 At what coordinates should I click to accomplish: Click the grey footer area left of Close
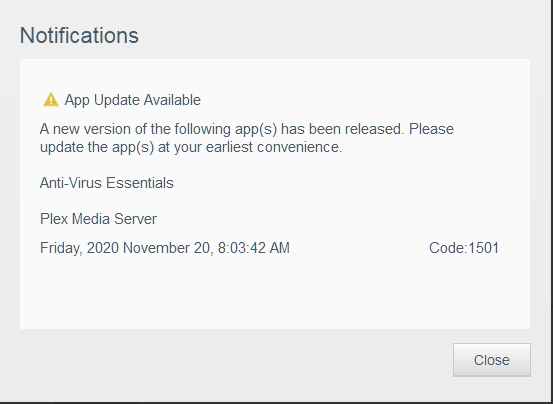233,360
